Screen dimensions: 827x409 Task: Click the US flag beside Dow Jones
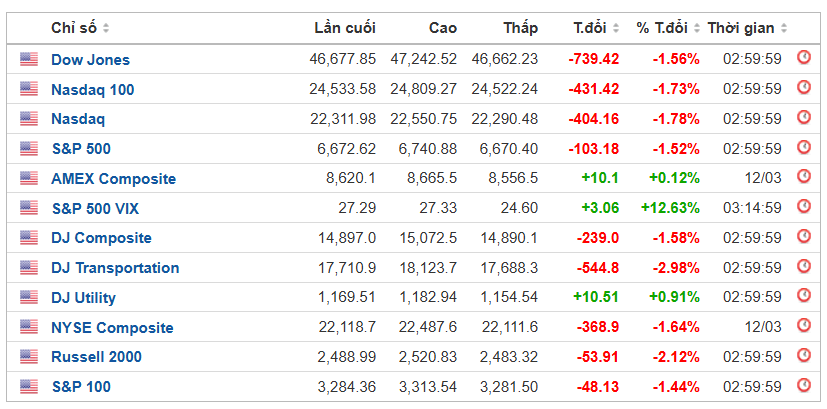(x=28, y=60)
